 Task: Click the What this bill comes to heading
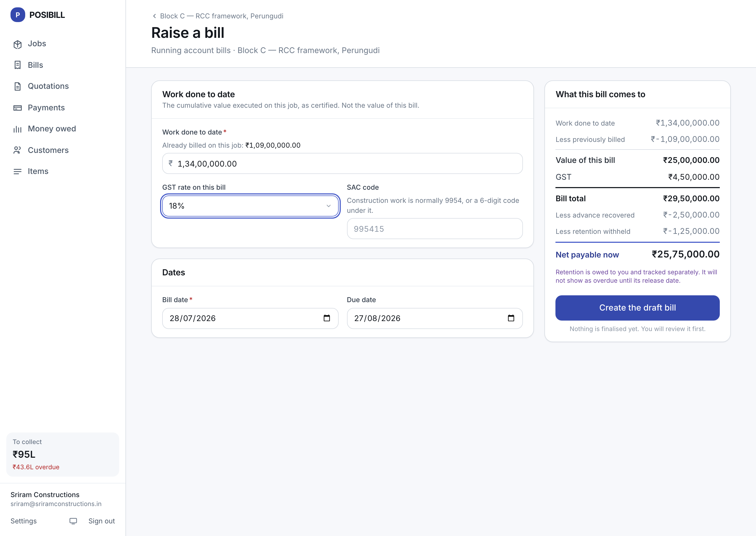pos(600,94)
